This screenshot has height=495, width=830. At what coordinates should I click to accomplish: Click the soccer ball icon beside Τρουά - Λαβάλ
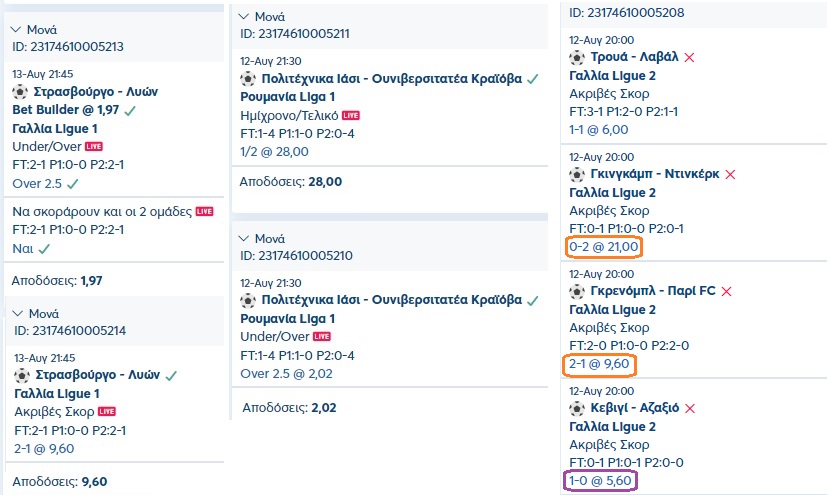pyautogui.click(x=577, y=57)
